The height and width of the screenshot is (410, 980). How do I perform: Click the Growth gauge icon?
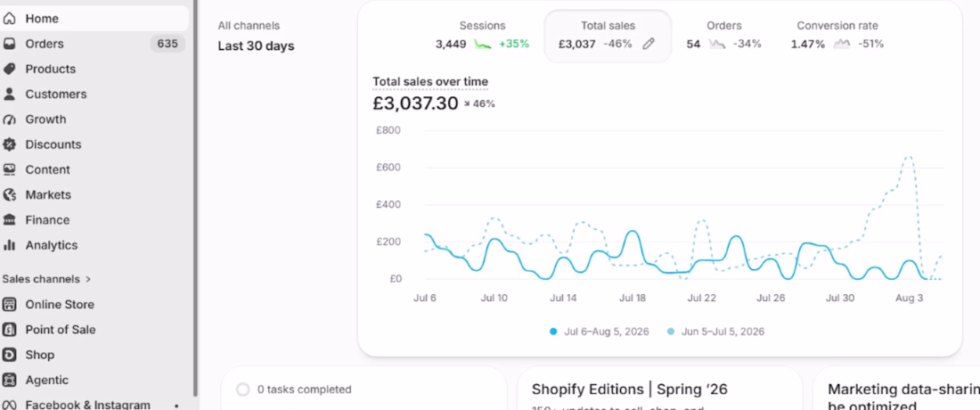[x=9, y=119]
